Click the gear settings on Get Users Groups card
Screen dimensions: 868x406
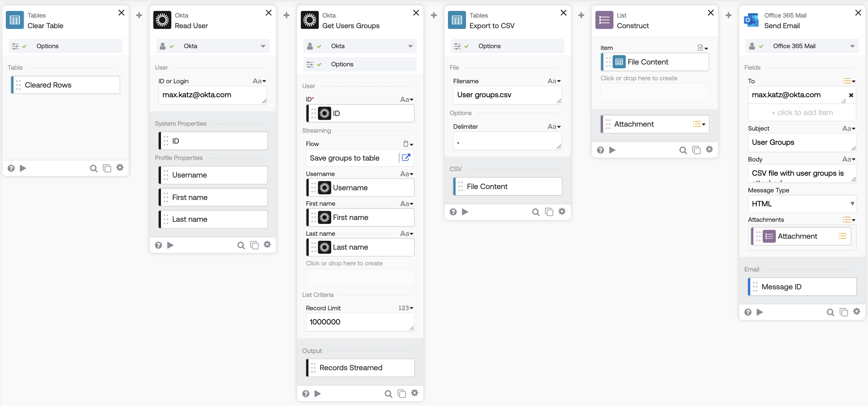point(415,393)
